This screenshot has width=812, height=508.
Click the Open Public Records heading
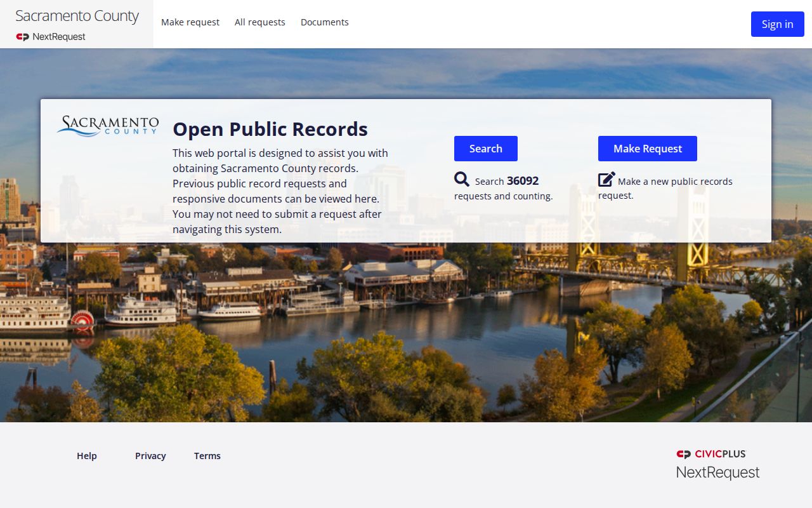tap(270, 129)
